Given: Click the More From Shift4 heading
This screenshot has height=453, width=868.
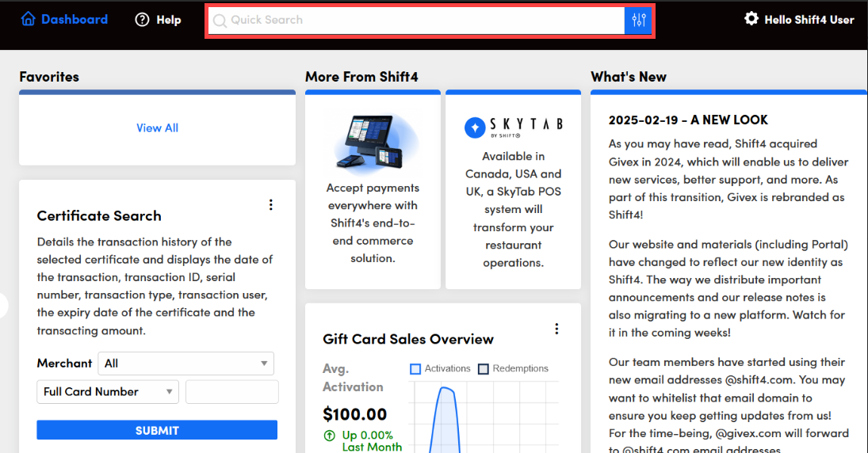Looking at the screenshot, I should (361, 77).
